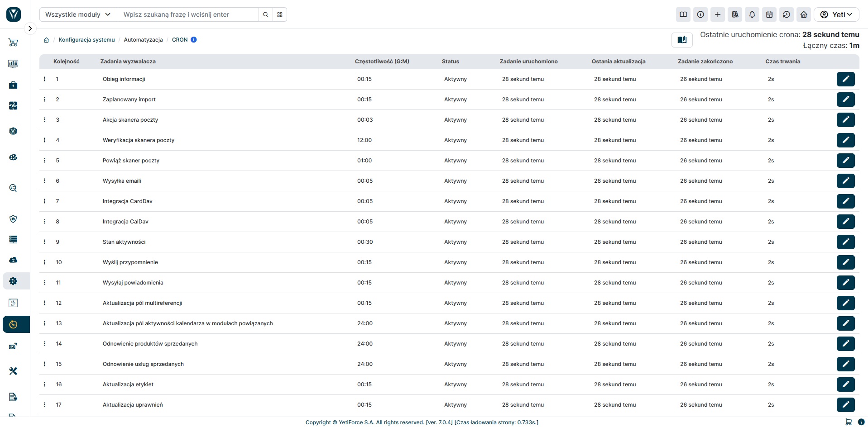
Task: Open the advanced search grid icon
Action: click(x=280, y=14)
